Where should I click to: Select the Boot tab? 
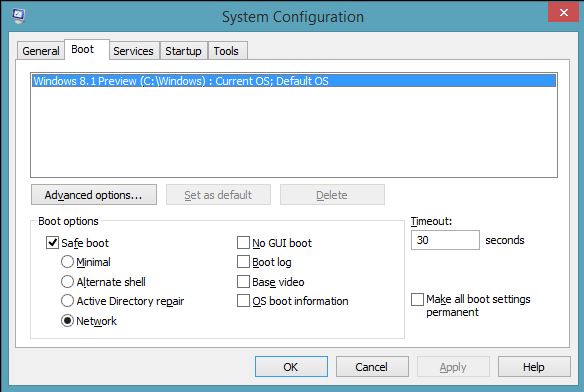tap(87, 49)
